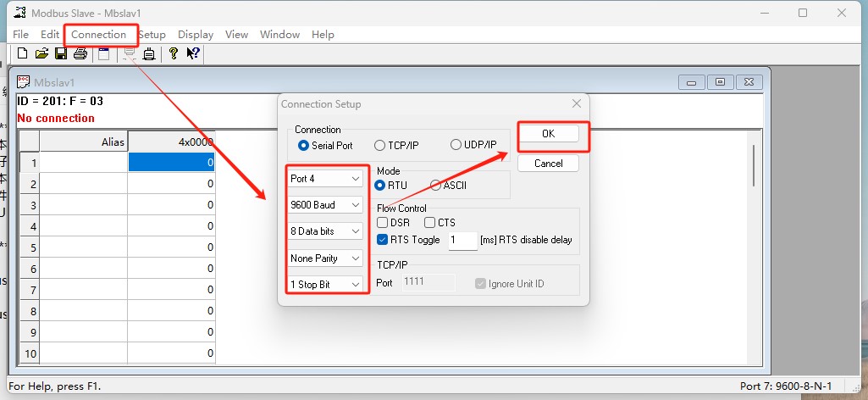Click the RTS disable delay field
This screenshot has height=400, width=868.
pos(462,240)
